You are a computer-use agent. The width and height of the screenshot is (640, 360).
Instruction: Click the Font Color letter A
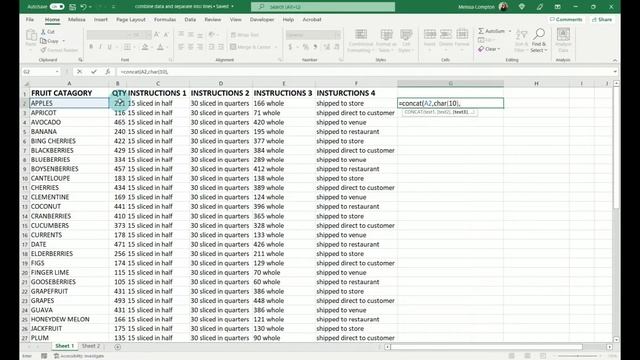click(x=160, y=47)
